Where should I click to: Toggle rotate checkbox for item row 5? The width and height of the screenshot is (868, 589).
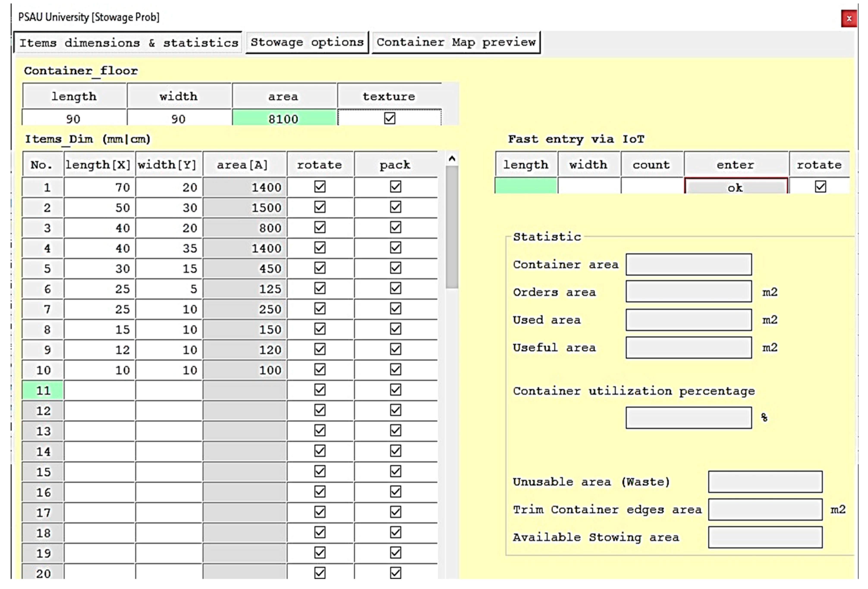click(x=320, y=268)
